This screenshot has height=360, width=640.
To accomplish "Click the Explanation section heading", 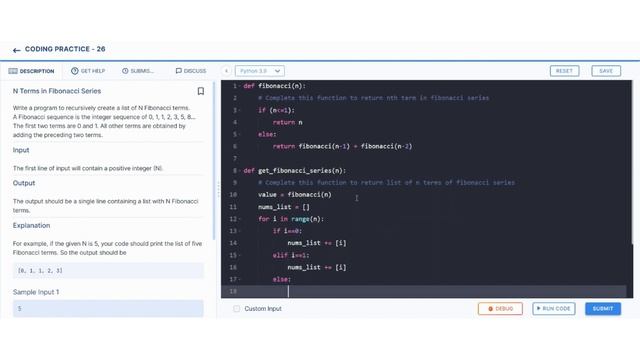I will (31, 226).
